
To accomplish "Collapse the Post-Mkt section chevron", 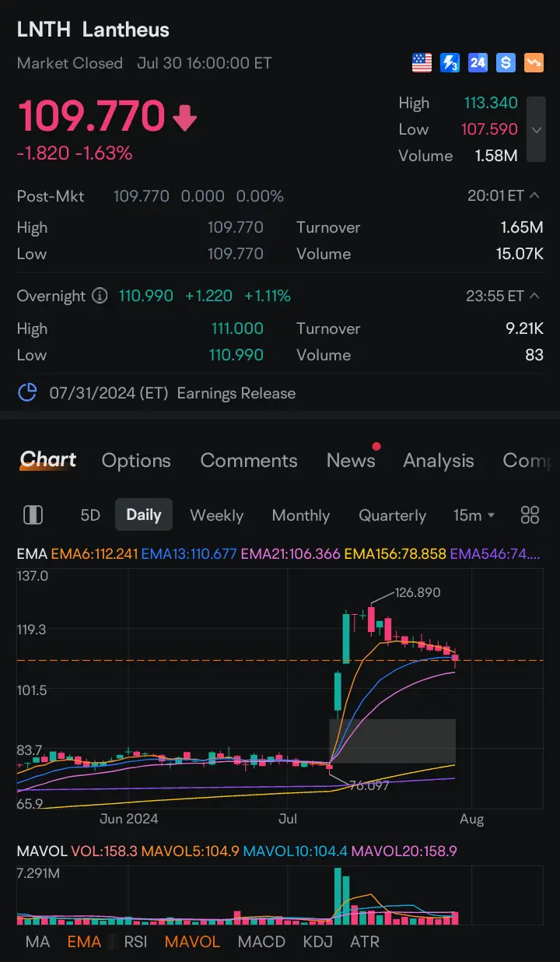I will [534, 196].
